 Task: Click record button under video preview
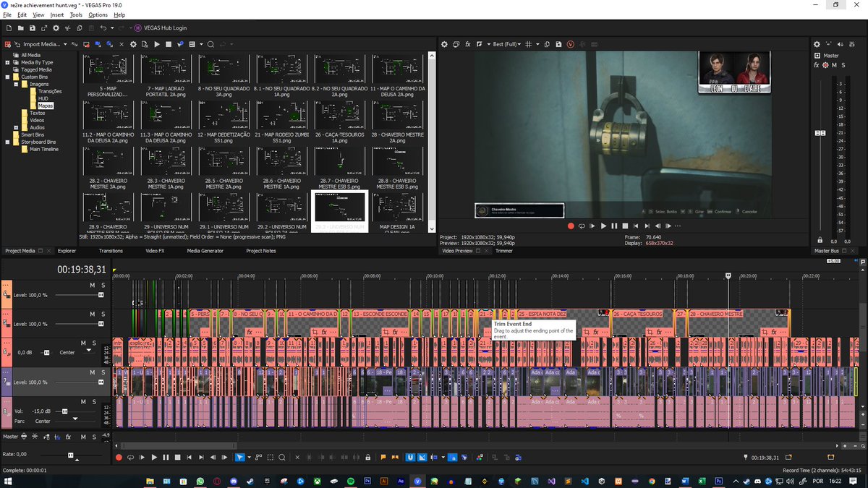571,226
